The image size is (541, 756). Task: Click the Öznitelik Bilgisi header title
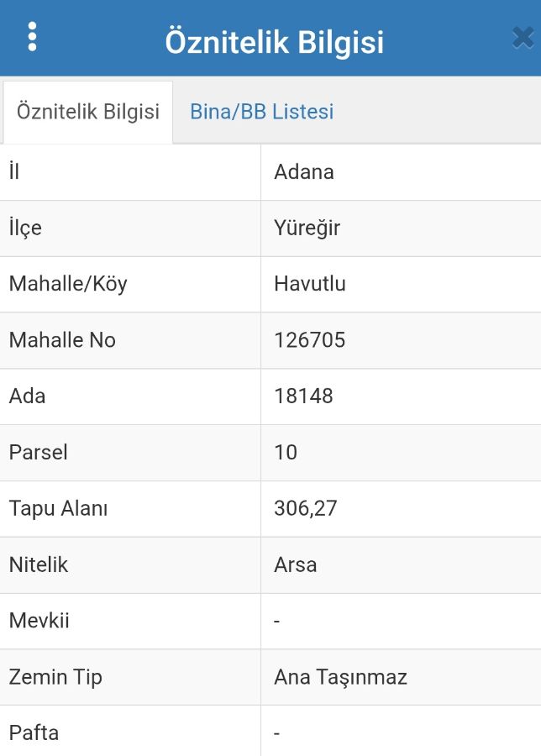click(x=275, y=42)
